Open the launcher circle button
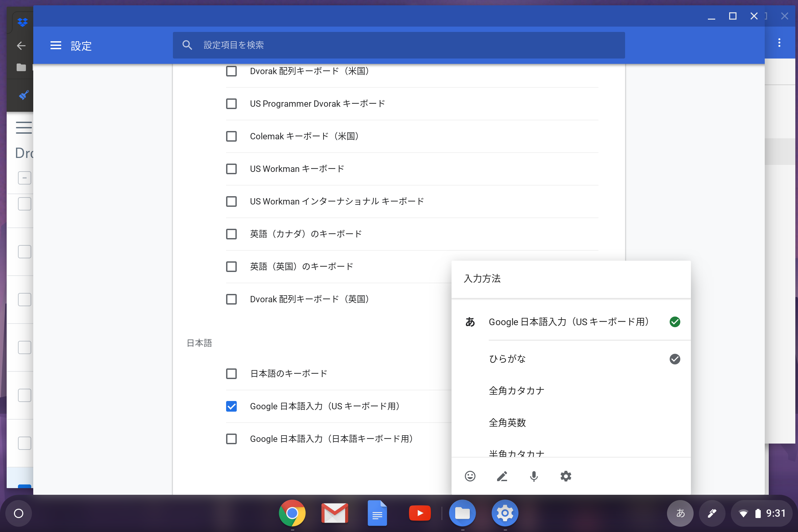The width and height of the screenshot is (798, 532). point(19,513)
